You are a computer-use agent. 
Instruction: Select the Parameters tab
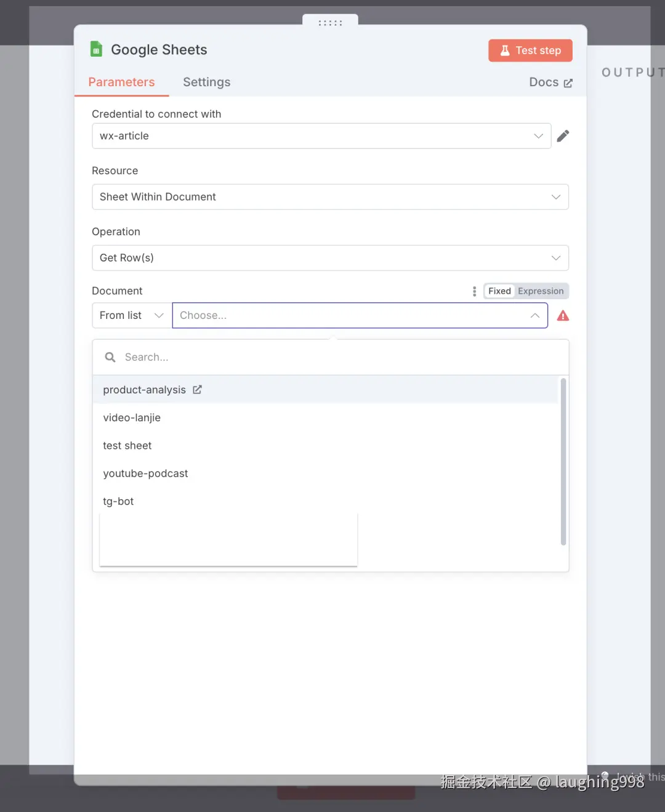coord(121,82)
